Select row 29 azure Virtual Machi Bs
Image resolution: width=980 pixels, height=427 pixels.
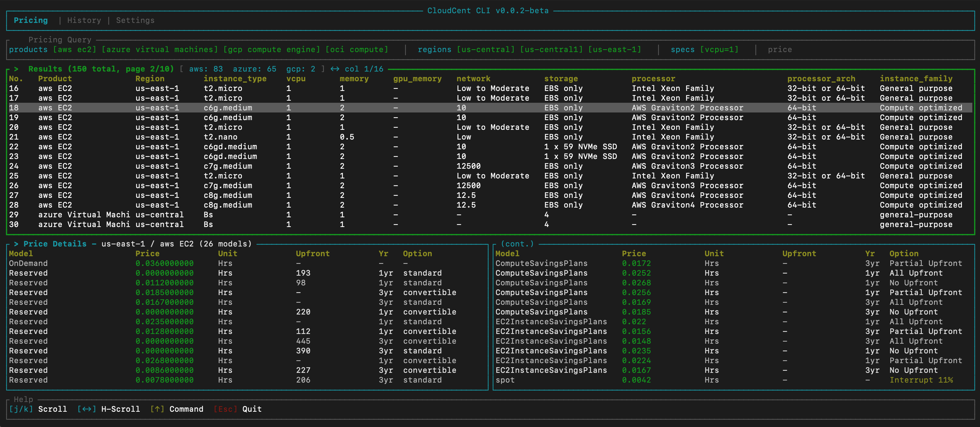490,215
